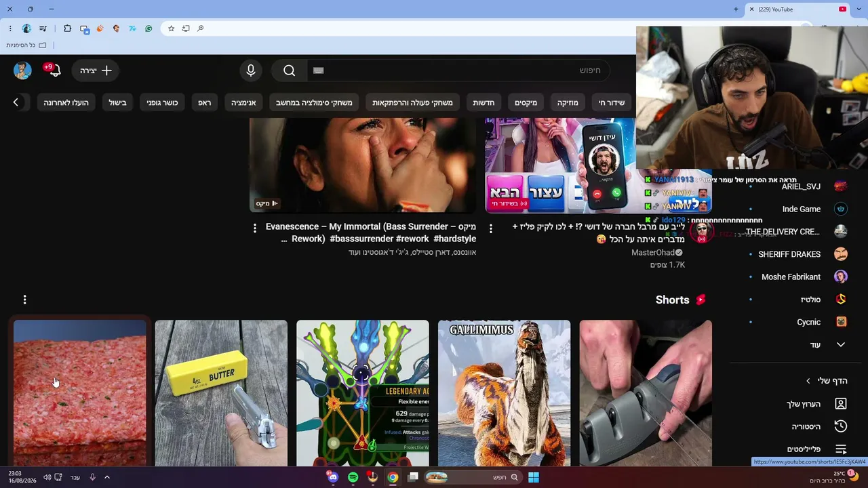
Task: Open the Evanescence My Immortal mix thumbnail
Action: 363,165
